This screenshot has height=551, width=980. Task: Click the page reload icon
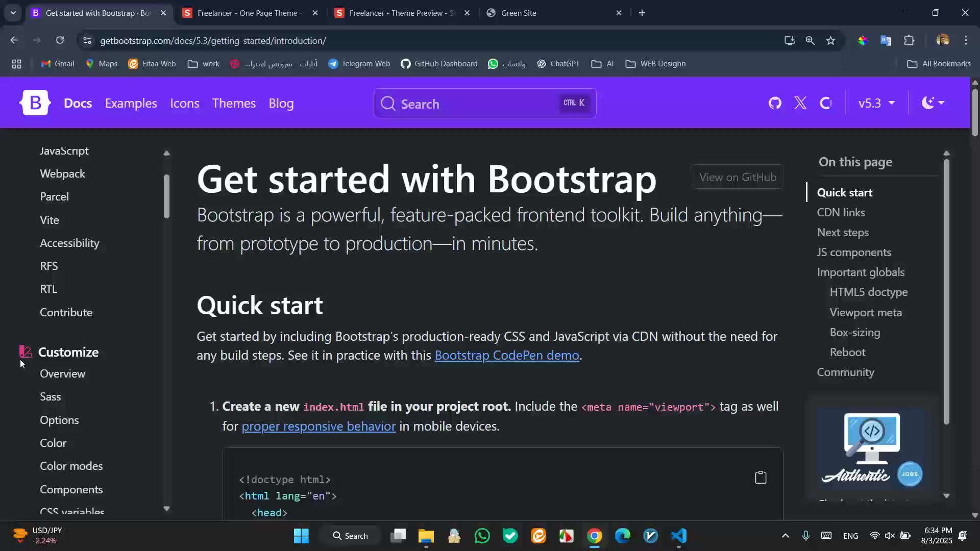tap(60, 40)
